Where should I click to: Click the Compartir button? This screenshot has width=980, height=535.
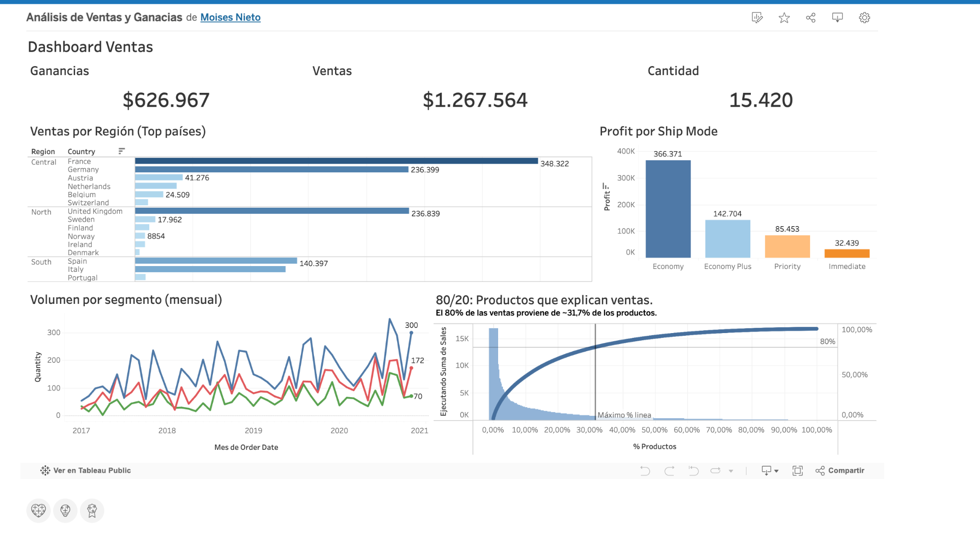click(841, 470)
